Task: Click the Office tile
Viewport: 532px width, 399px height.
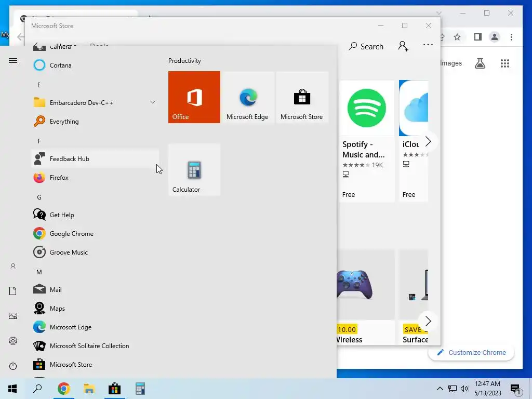Action: 194,97
